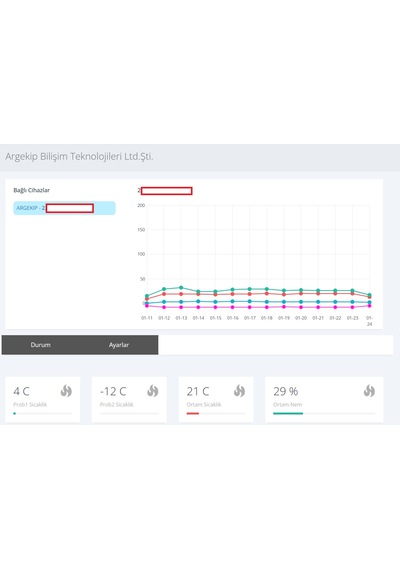This screenshot has height=570, width=400.
Task: Click the Ortam Sıcaklık label
Action: coord(204,404)
